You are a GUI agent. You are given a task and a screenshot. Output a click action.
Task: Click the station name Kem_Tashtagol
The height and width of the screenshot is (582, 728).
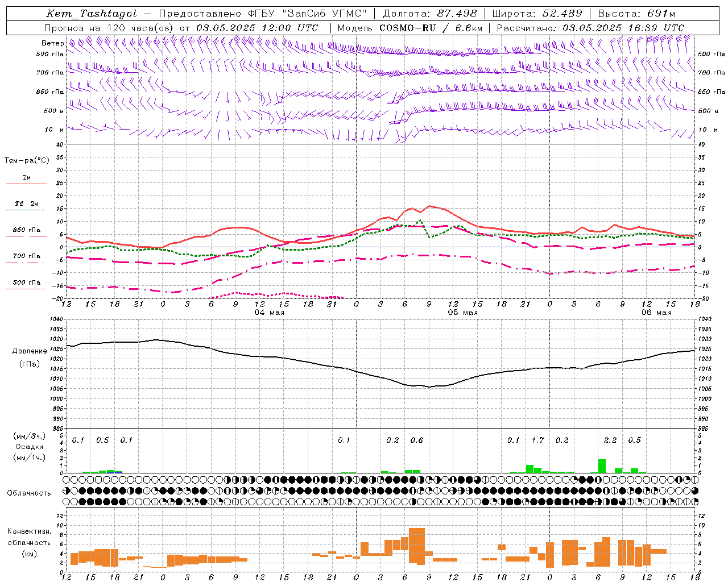(92, 14)
